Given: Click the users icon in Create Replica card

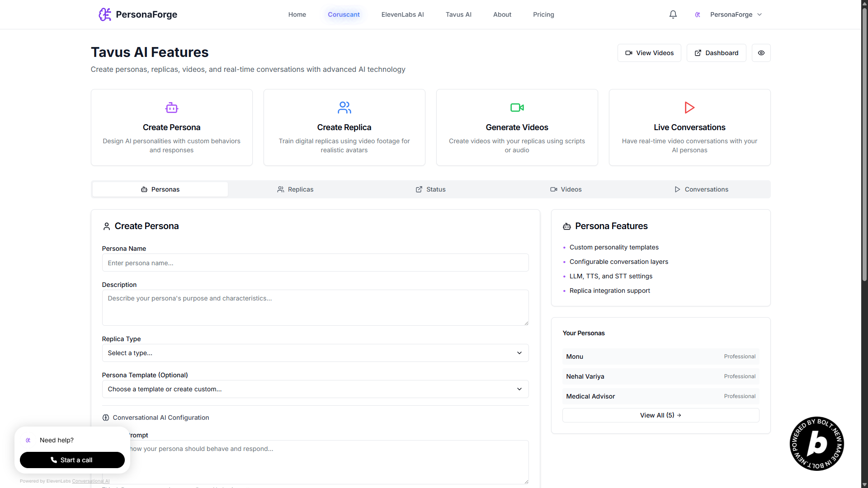Looking at the screenshot, I should click(x=344, y=108).
